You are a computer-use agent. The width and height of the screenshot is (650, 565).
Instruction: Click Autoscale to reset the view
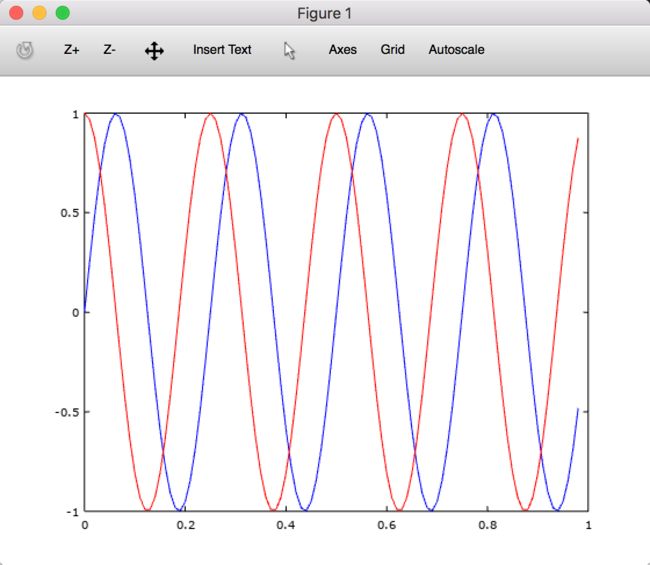(x=456, y=50)
